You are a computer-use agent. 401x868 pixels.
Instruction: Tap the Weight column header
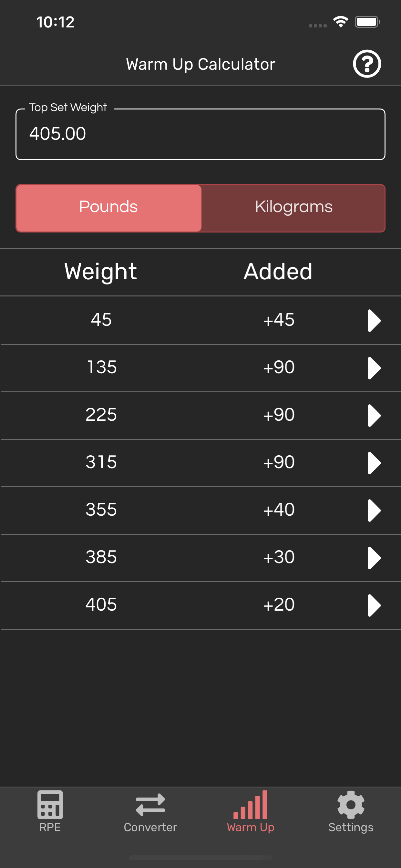(x=100, y=272)
